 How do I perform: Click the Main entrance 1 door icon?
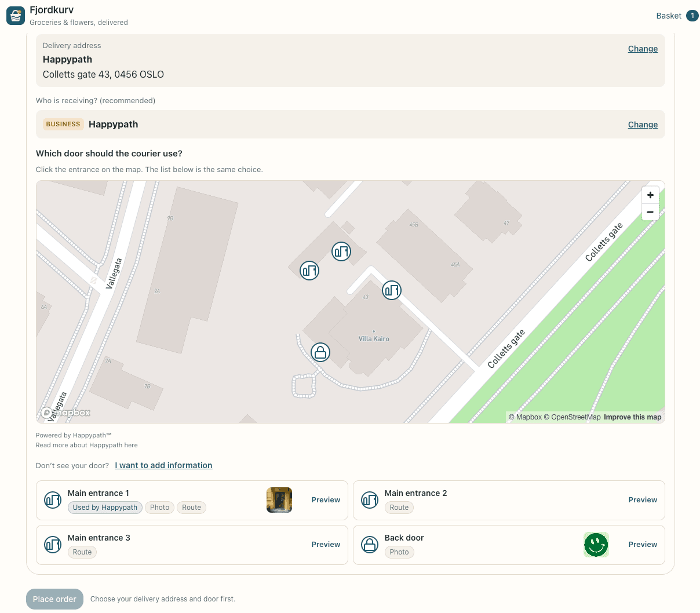(53, 500)
